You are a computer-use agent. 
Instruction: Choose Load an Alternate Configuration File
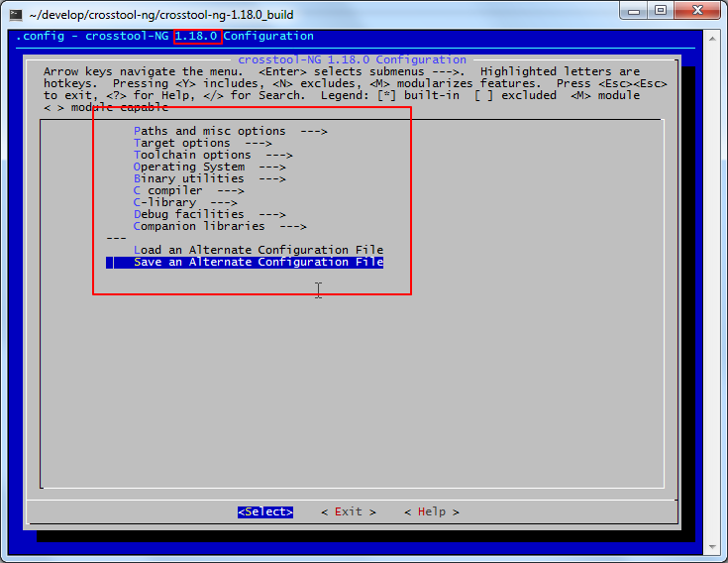(259, 250)
